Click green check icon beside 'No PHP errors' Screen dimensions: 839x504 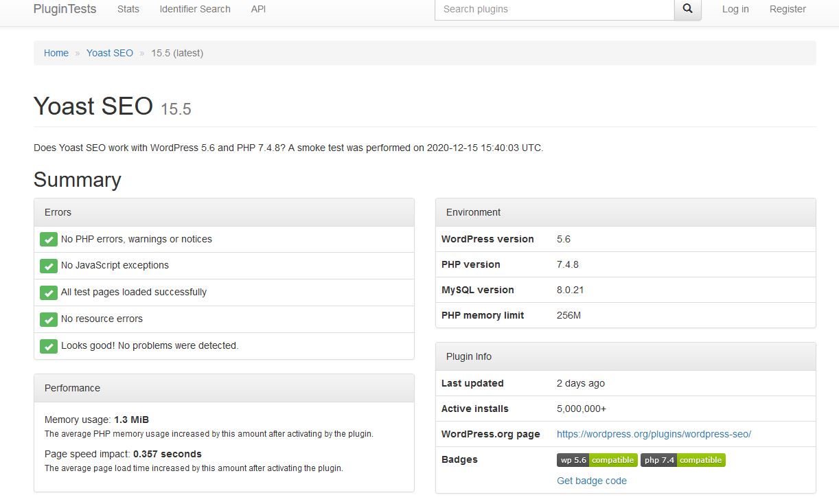pos(48,240)
